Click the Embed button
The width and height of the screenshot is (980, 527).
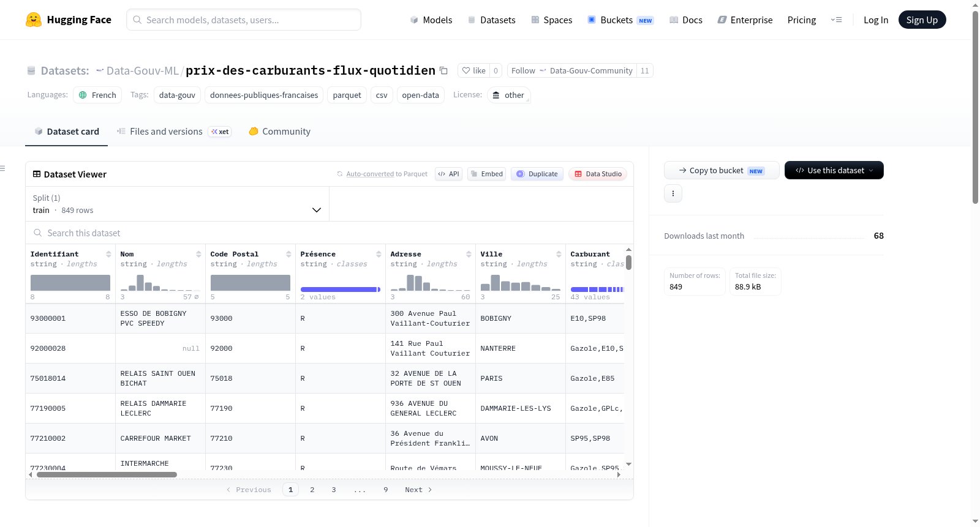point(486,174)
